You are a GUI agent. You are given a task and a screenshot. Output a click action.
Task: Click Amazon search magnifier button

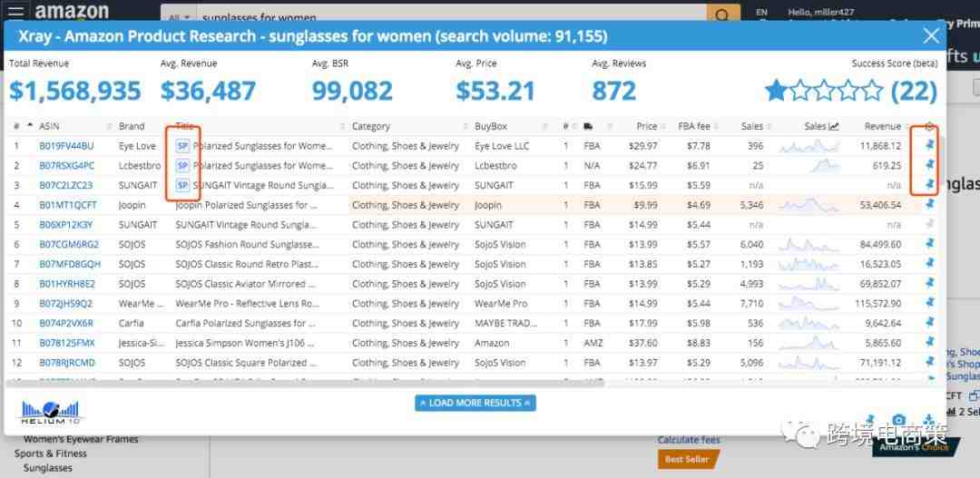point(723,14)
